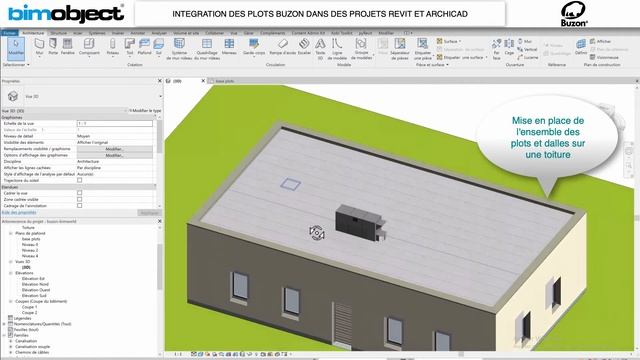640x360 pixels.
Task: Select the Garde-corps railing tool
Action: [x=254, y=47]
